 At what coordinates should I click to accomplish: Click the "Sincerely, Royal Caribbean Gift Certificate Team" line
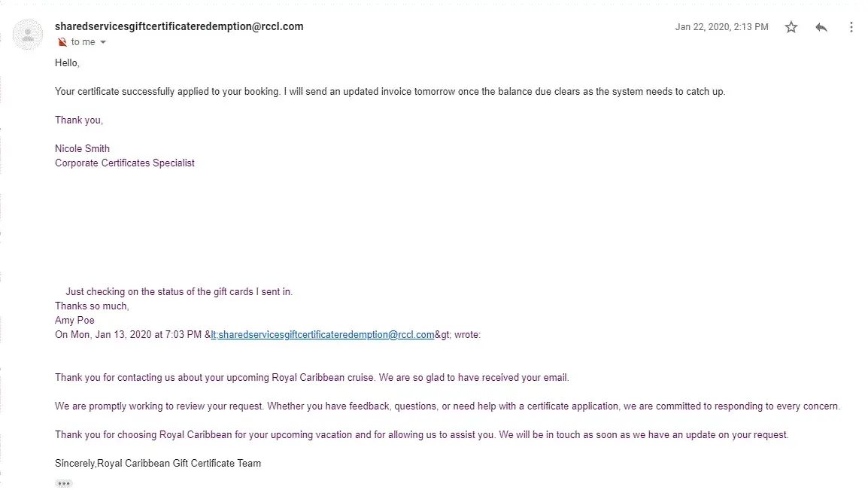point(158,463)
